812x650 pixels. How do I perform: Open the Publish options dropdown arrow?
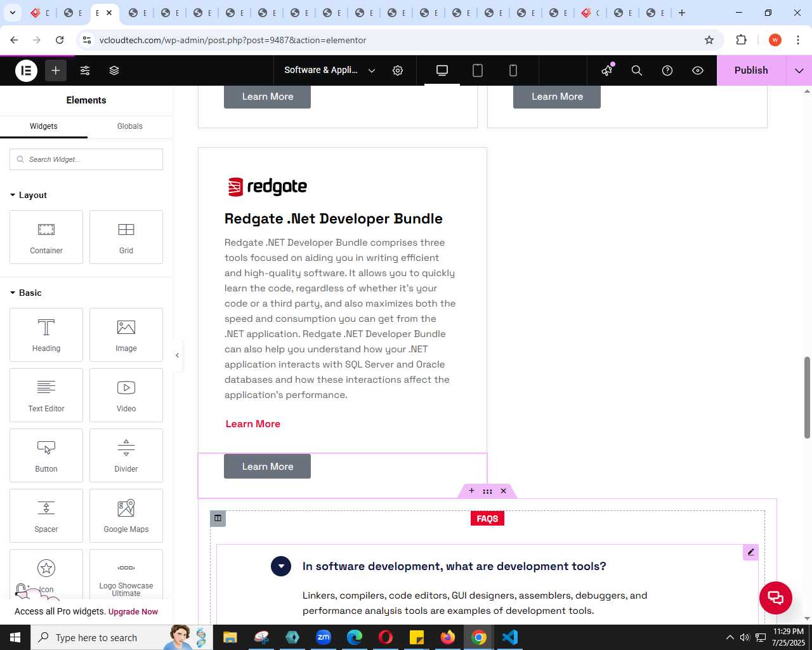799,70
